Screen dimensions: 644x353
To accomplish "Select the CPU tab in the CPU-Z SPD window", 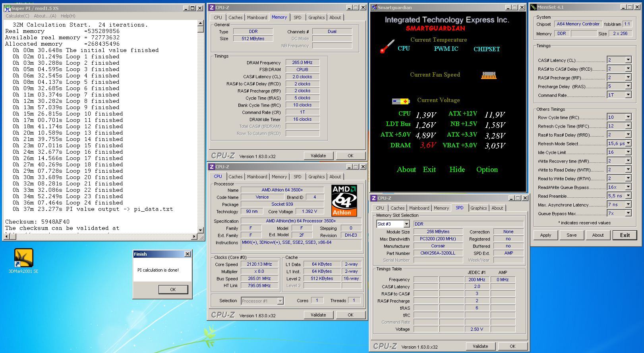I will point(380,208).
